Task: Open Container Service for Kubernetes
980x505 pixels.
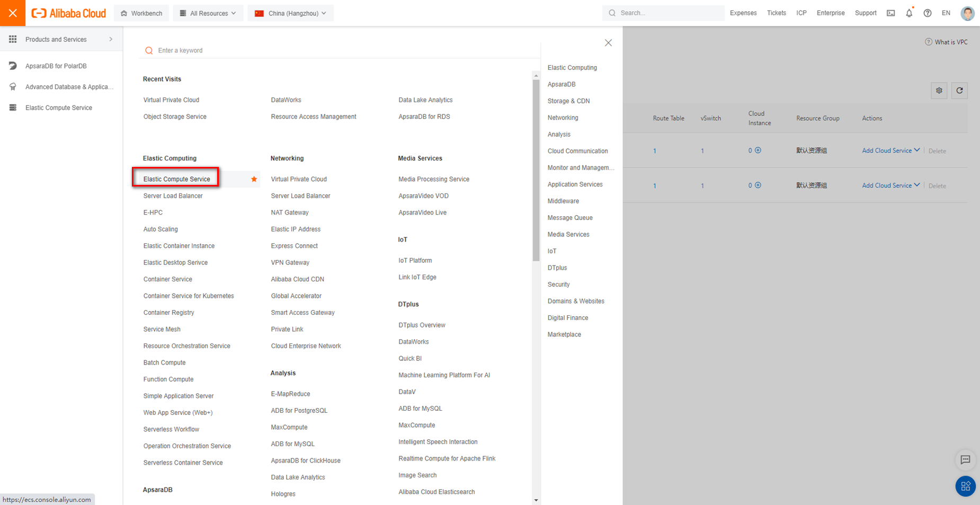Action: coord(189,296)
